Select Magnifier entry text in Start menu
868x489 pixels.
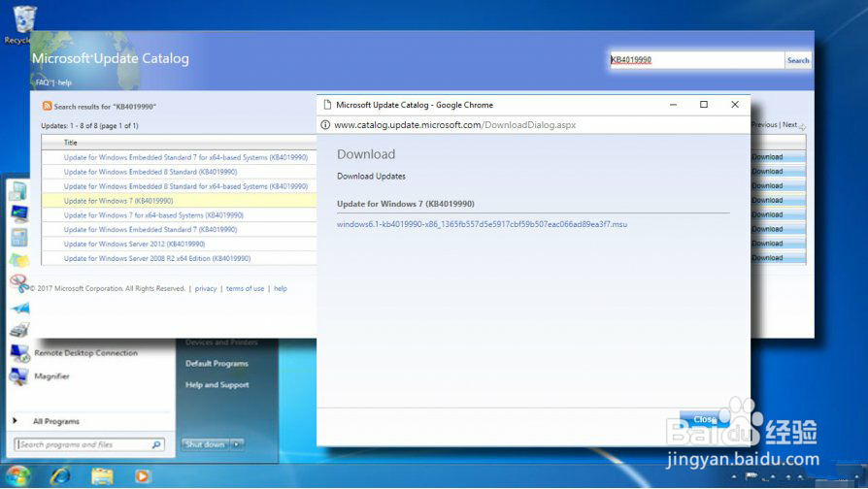(52, 376)
